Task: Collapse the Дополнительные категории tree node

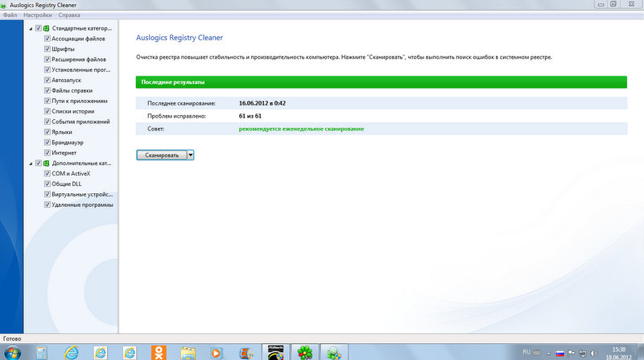Action: (31, 163)
